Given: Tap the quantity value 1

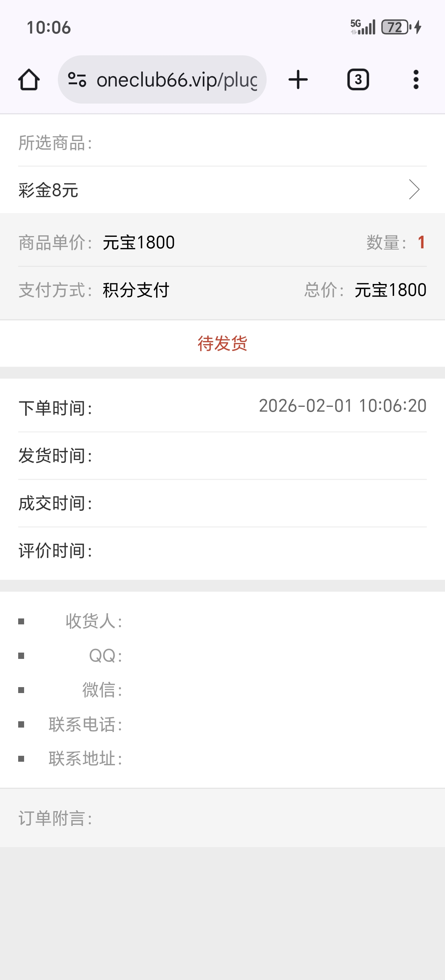Looking at the screenshot, I should tap(421, 242).
